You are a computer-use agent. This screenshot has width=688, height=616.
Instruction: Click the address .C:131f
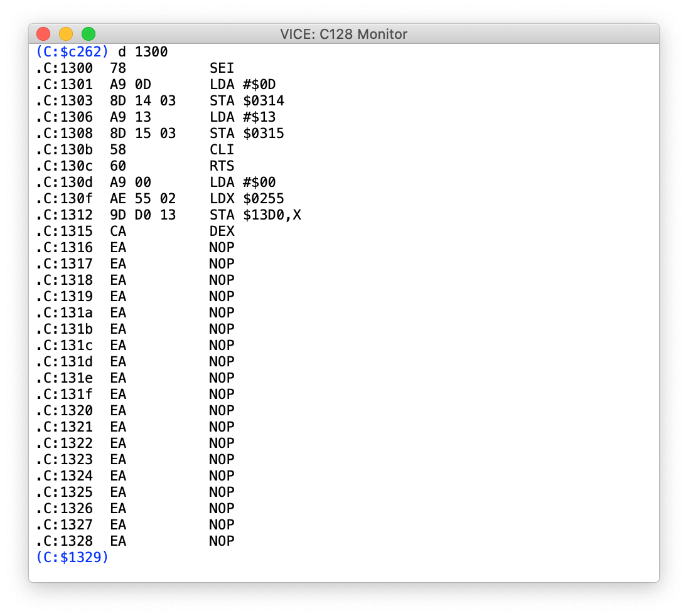click(65, 394)
